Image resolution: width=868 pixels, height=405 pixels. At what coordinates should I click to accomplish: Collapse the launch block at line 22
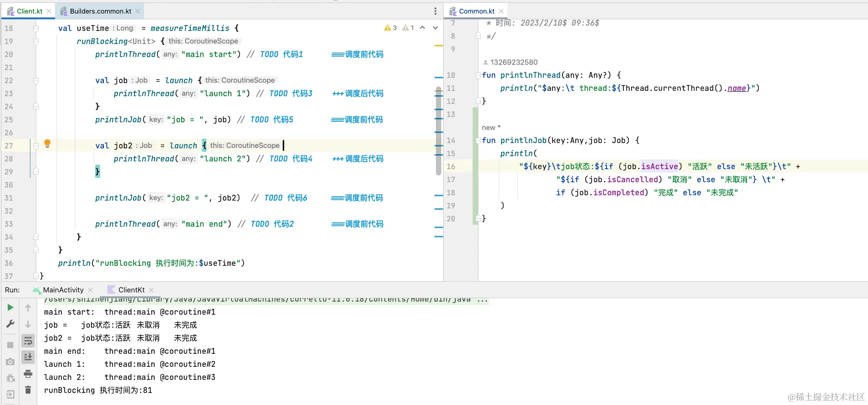[x=36, y=81]
